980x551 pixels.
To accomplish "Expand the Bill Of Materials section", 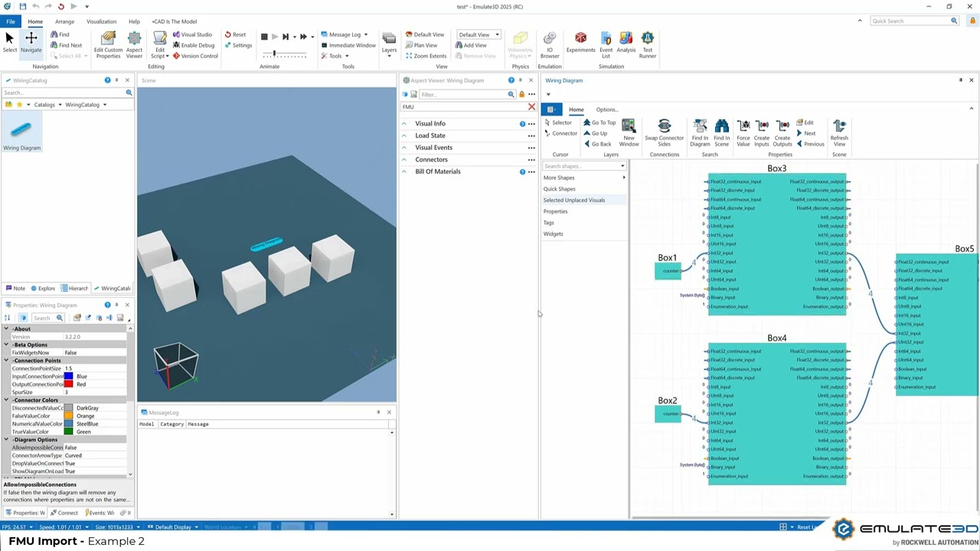I will pos(404,171).
